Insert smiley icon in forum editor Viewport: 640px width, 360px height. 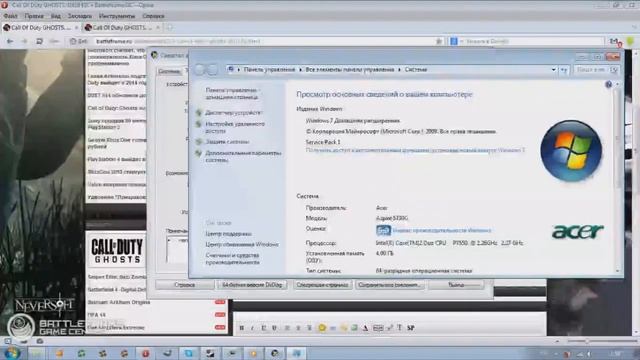pyautogui.click(x=322, y=328)
